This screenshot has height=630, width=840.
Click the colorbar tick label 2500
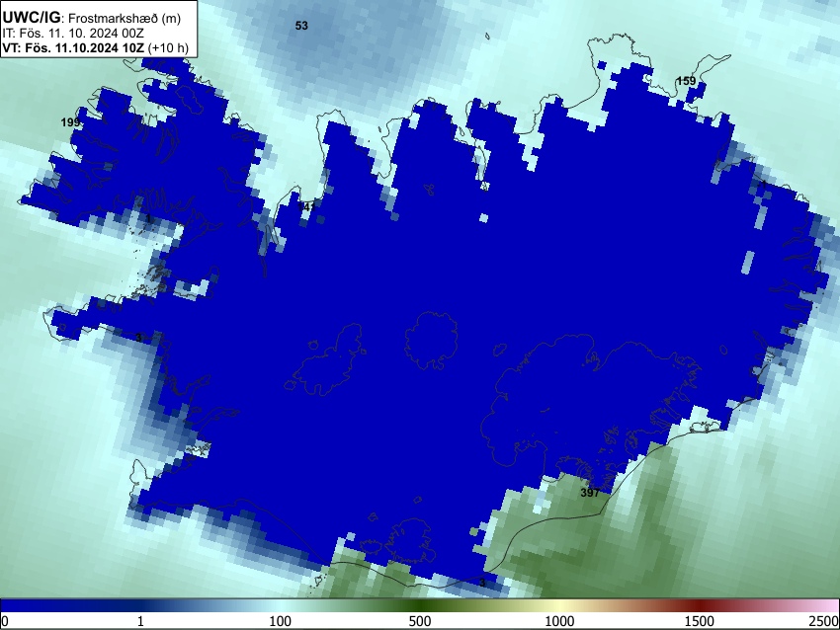[825, 621]
